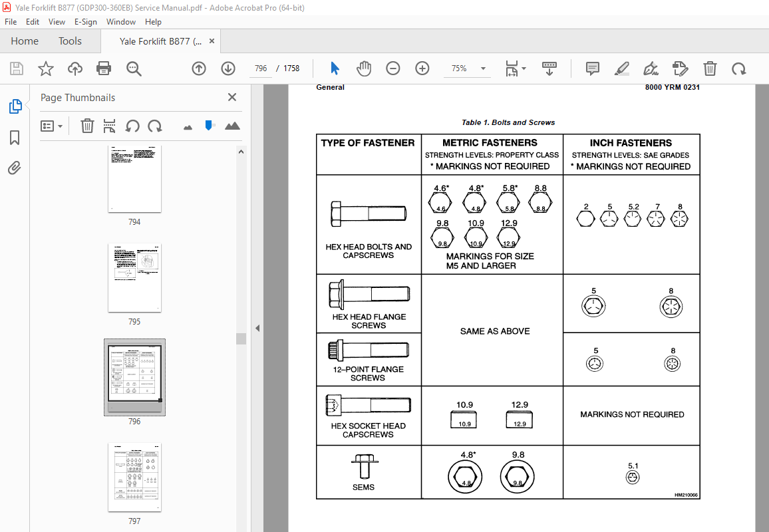Click the page number field
This screenshot has width=769, height=532.
260,68
